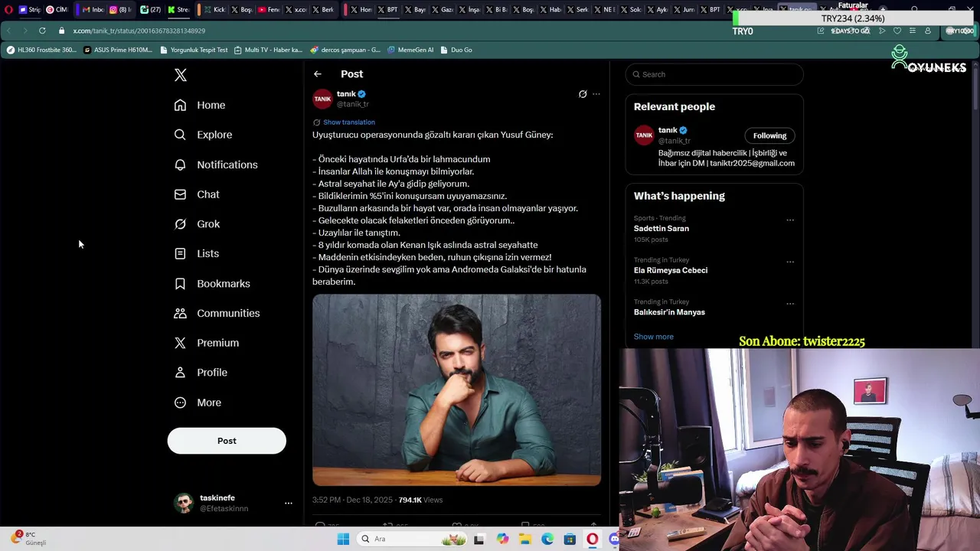Screen dimensions: 980x551
Task: Open Balıkesir'in Manyas trend
Action: coord(669,312)
